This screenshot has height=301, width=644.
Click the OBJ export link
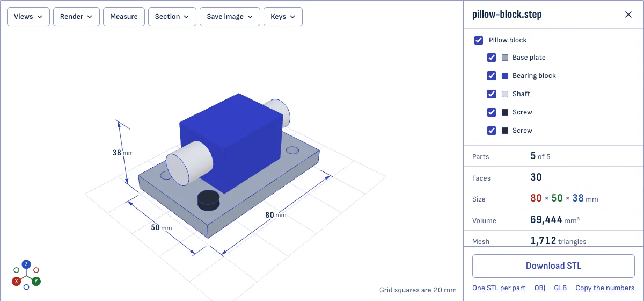[x=540, y=288]
